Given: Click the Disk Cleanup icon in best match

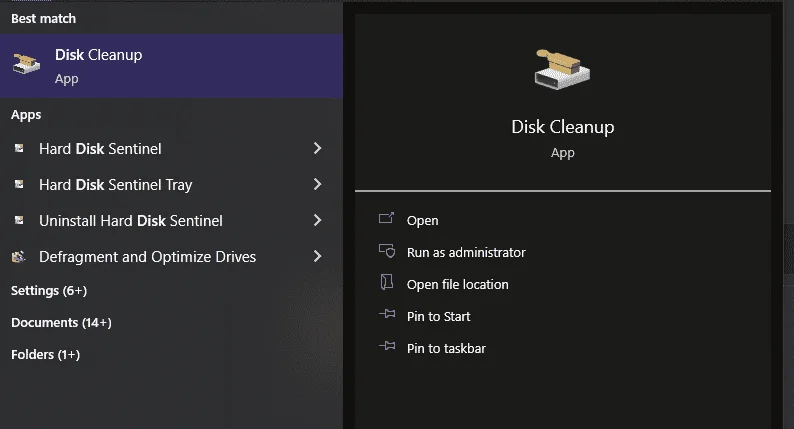Looking at the screenshot, I should point(26,64).
